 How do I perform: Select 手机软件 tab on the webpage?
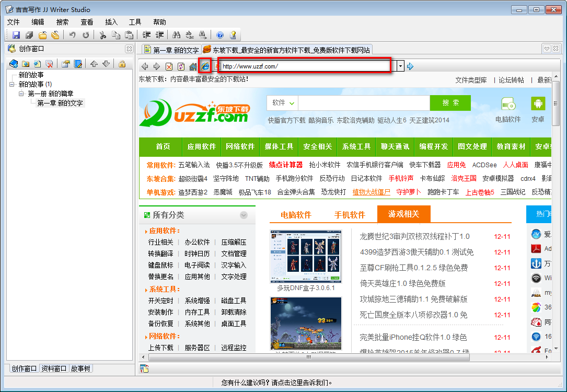point(350,215)
